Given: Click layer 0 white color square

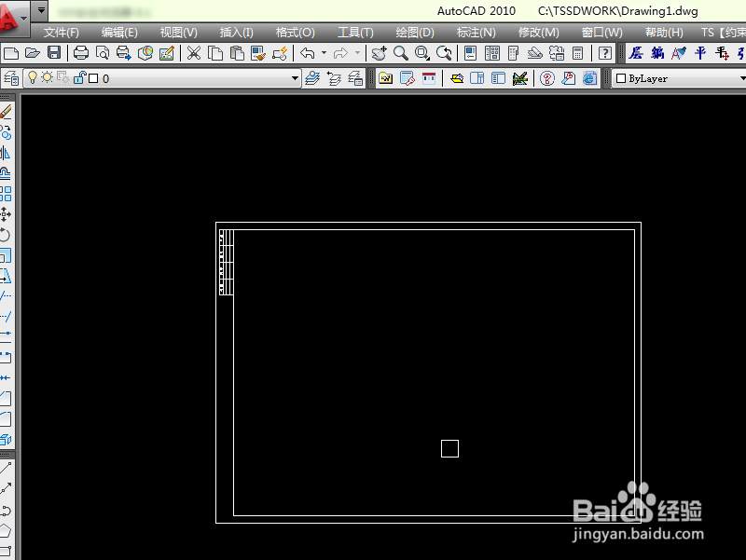Looking at the screenshot, I should tap(94, 78).
